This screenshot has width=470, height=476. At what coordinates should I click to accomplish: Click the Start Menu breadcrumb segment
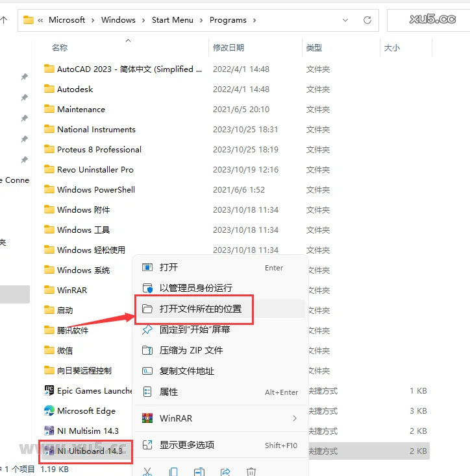pyautogui.click(x=173, y=20)
